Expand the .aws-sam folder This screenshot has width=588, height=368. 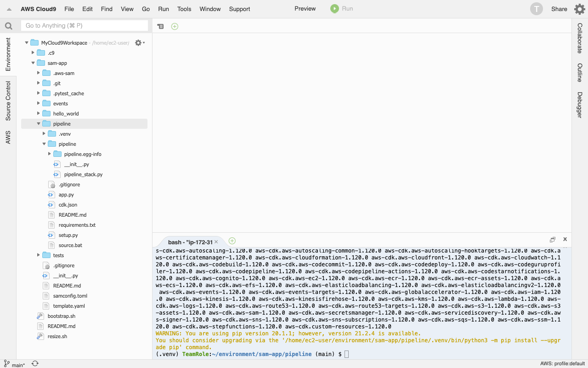[39, 73]
